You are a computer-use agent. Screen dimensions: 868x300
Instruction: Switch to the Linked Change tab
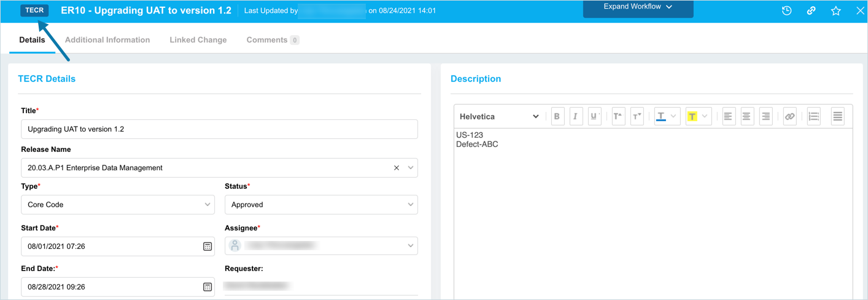pyautogui.click(x=198, y=40)
